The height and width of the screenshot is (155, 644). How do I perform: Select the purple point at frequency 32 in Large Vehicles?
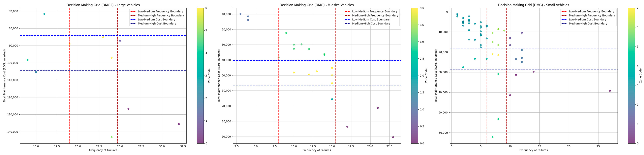179,124
